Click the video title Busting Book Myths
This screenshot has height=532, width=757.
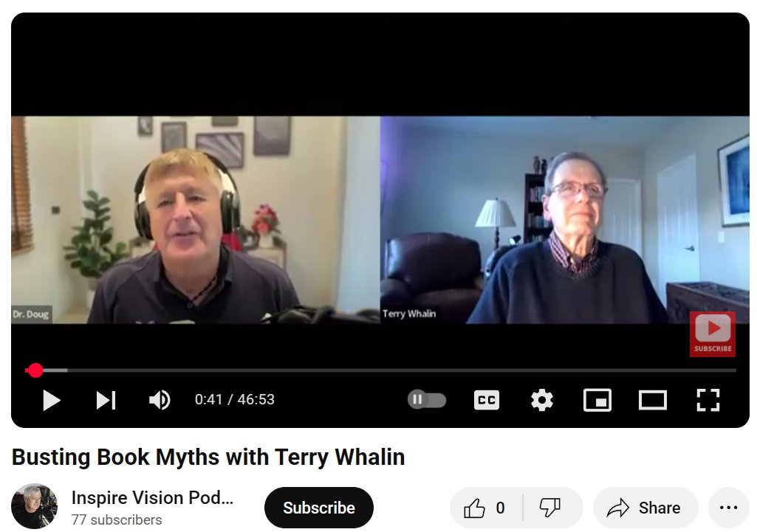coord(208,457)
